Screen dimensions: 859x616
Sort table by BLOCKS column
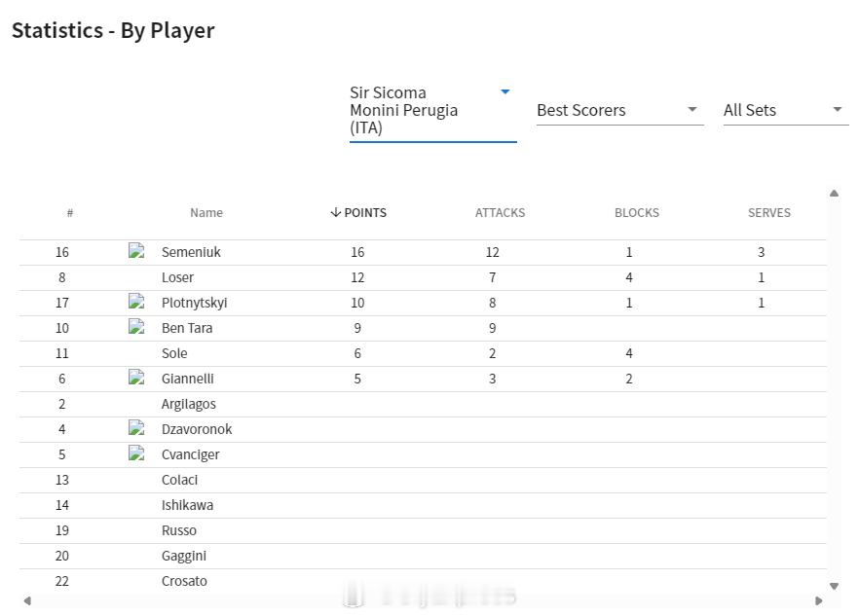point(636,212)
